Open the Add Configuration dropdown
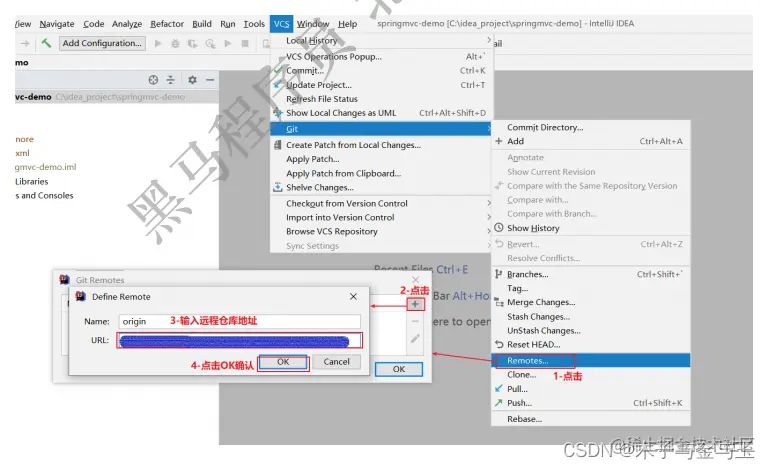This screenshot has width=770, height=469. [x=102, y=43]
